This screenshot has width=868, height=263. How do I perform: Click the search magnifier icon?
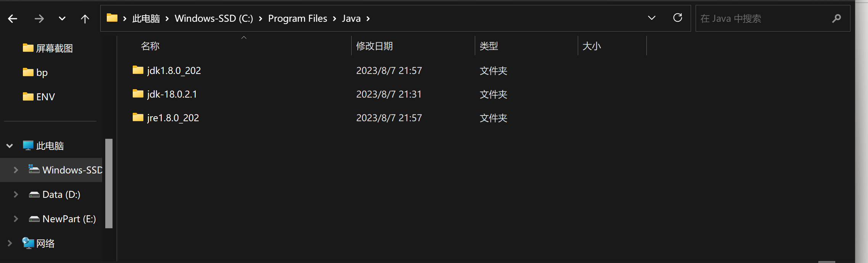click(x=837, y=18)
